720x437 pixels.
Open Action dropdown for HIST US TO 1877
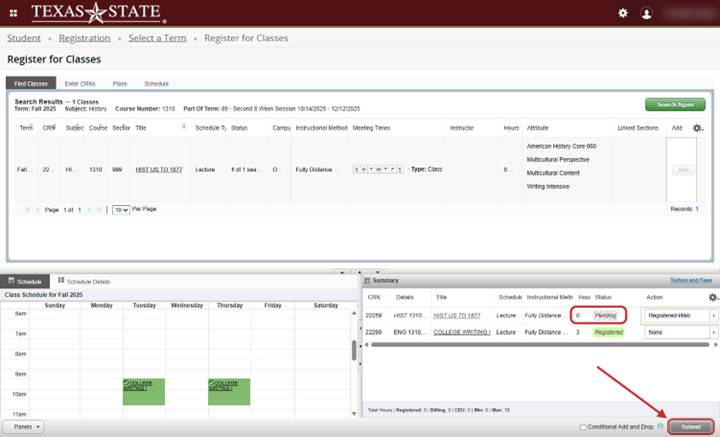(678, 315)
